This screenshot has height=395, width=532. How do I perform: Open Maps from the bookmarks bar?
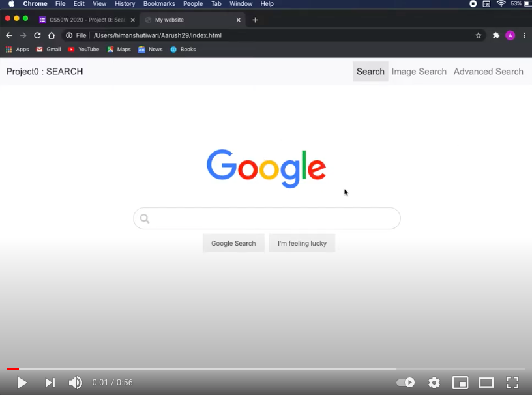[119, 49]
